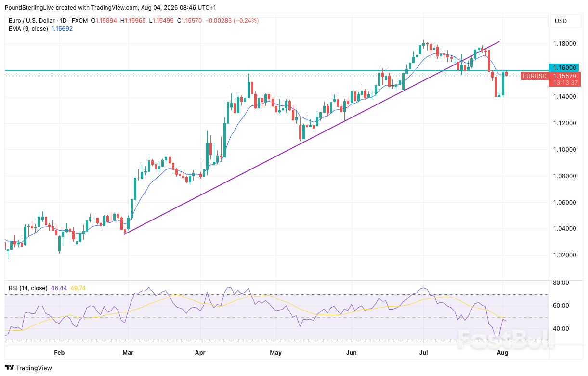Select the Jul axis label
Image resolution: width=588 pixels, height=376 pixels.
pyautogui.click(x=424, y=353)
